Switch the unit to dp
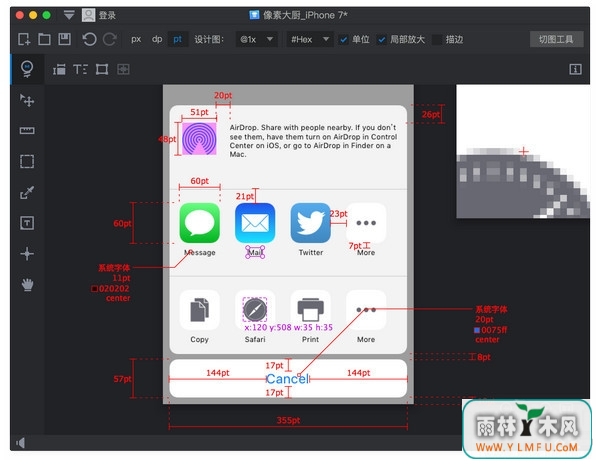Image resolution: width=600 pixels, height=464 pixels. pyautogui.click(x=157, y=39)
